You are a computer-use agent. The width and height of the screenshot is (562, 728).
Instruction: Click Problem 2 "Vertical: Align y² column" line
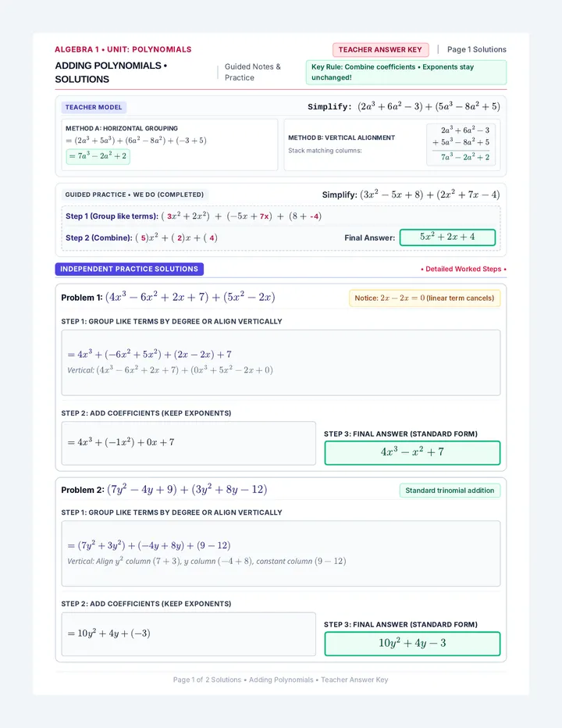[207, 562]
